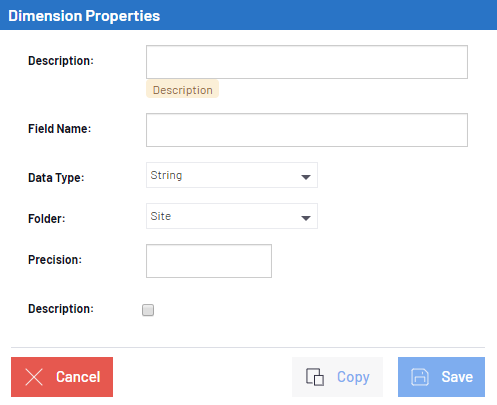Click the Precision label
The height and width of the screenshot is (405, 497).
click(x=55, y=260)
